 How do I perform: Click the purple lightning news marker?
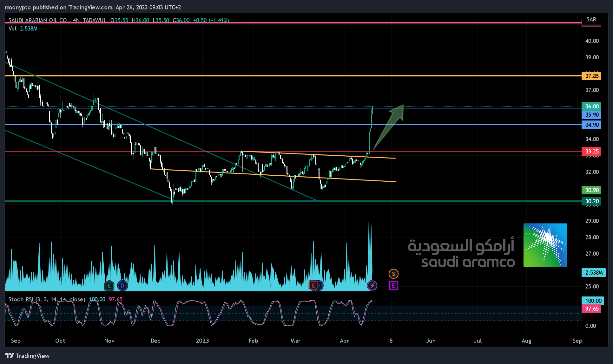coord(372,286)
